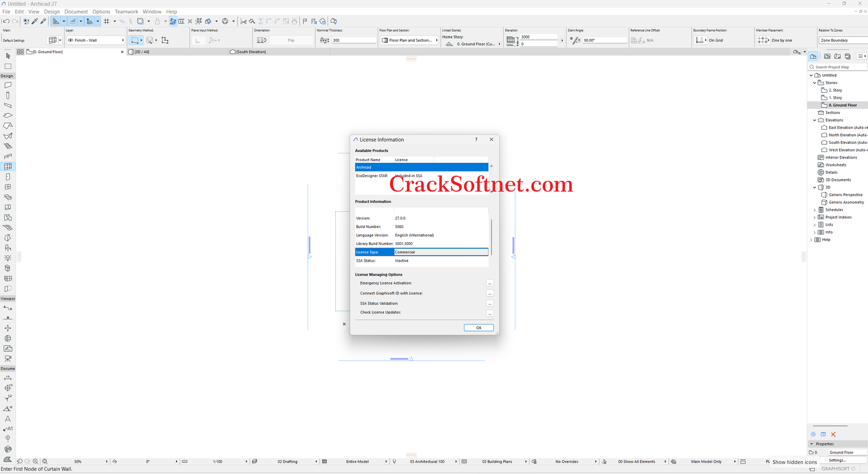Click SSA Status Validation ellipsis button
This screenshot has width=868, height=474.
tap(490, 304)
